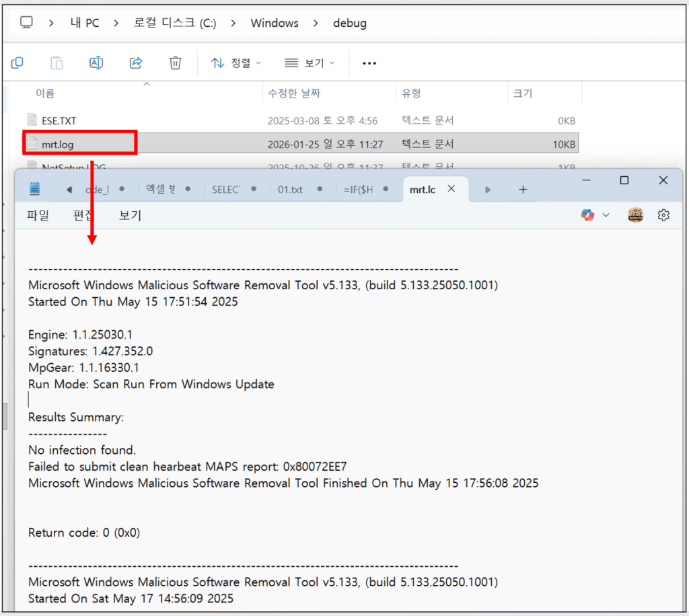Select the 내 PC breadcrumb
Screen dimensions: 689x616
tap(85, 23)
